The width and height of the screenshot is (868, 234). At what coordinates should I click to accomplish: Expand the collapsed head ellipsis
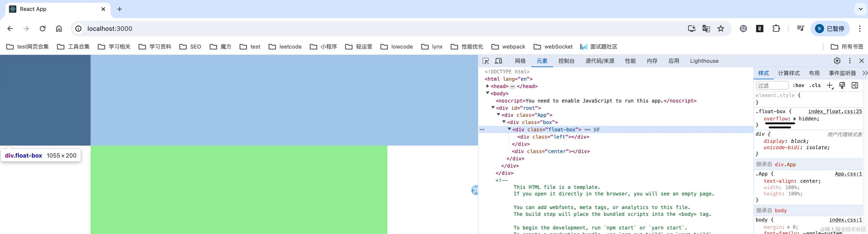coord(513,87)
